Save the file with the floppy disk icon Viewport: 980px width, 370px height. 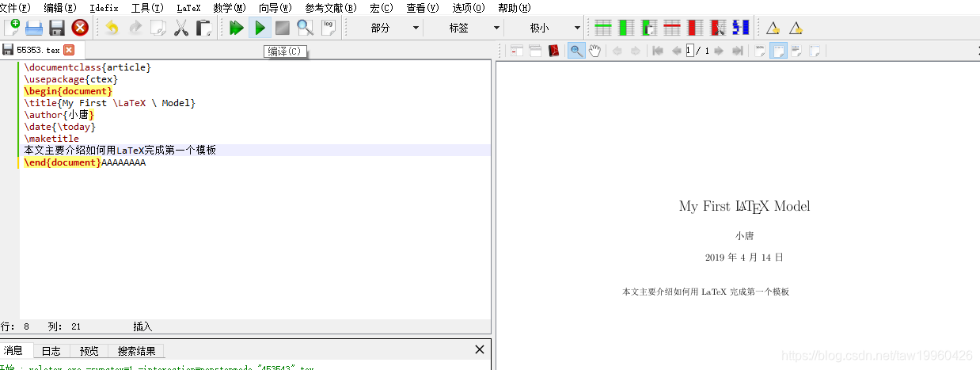click(57, 28)
